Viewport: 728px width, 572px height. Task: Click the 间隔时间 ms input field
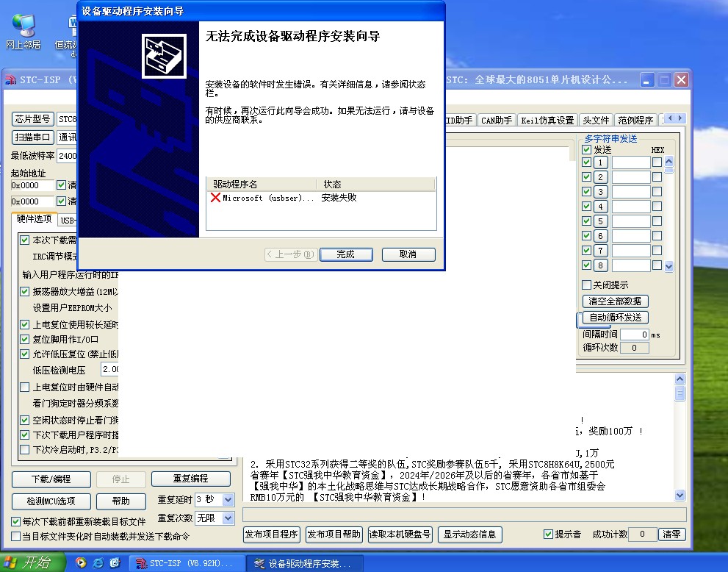click(634, 334)
